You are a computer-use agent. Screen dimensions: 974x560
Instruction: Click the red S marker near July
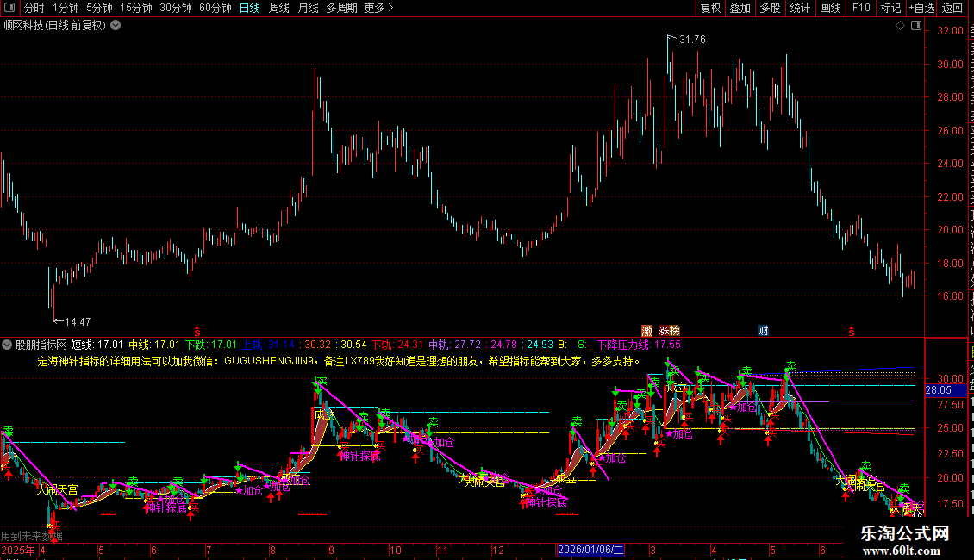197,333
